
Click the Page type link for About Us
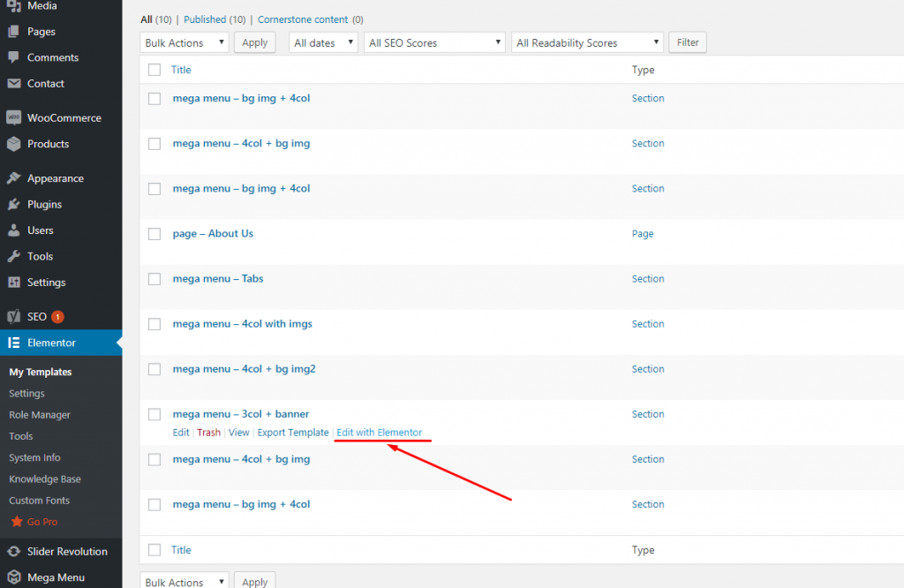coord(643,233)
